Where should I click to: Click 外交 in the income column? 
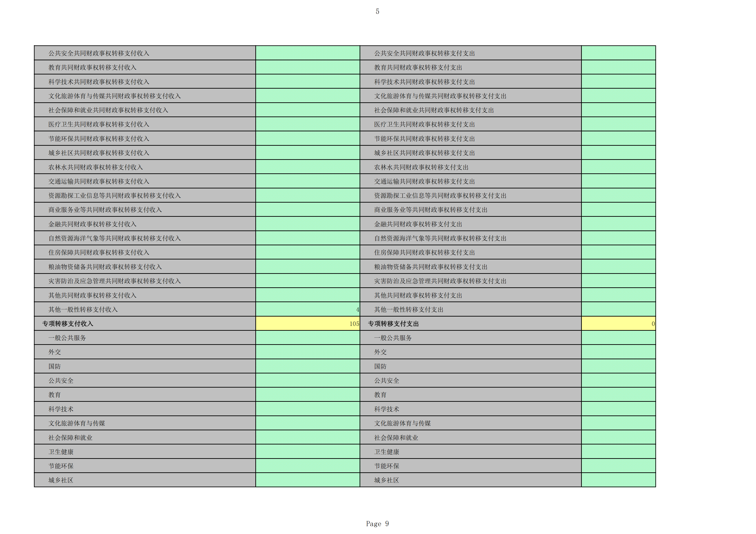[55, 352]
